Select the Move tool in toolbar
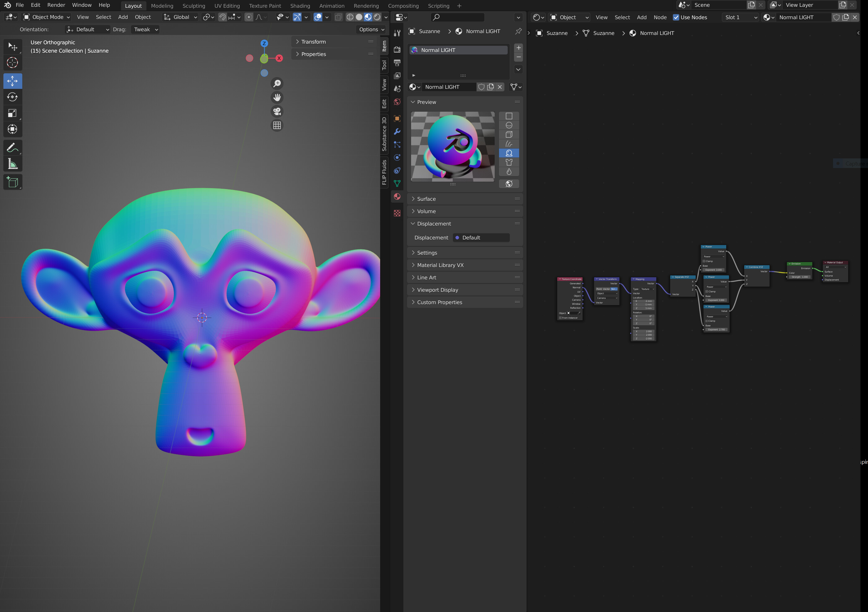Image resolution: width=868 pixels, height=612 pixels. coord(13,80)
